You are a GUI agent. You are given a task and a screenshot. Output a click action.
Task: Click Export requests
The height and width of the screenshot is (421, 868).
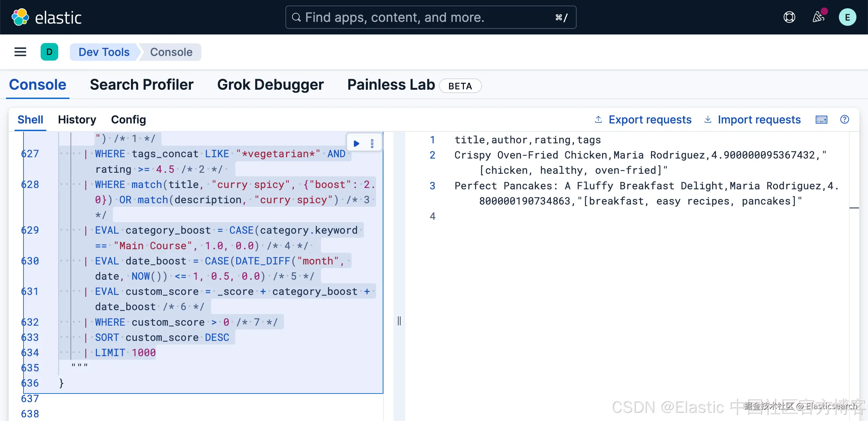(643, 120)
